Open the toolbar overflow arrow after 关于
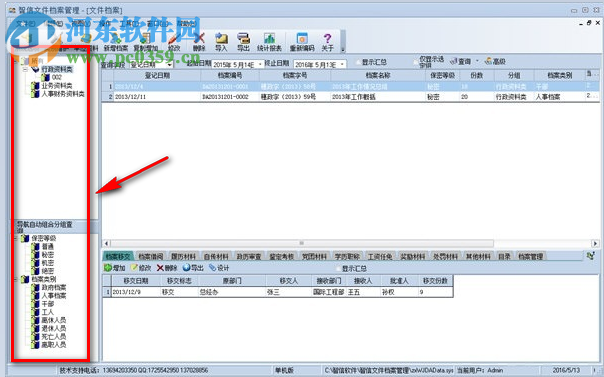Viewport: 604px width, 377px height. pyautogui.click(x=342, y=49)
